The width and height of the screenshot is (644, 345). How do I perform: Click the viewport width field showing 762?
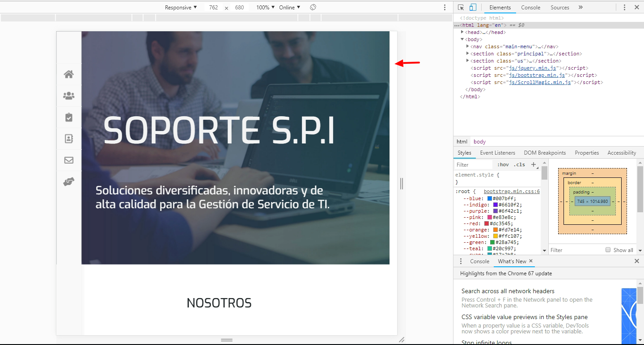coord(213,7)
